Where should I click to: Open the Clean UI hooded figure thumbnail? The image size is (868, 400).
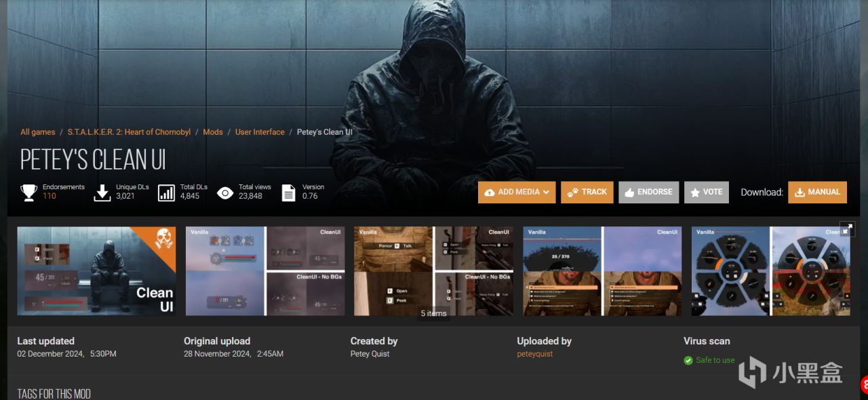click(96, 271)
